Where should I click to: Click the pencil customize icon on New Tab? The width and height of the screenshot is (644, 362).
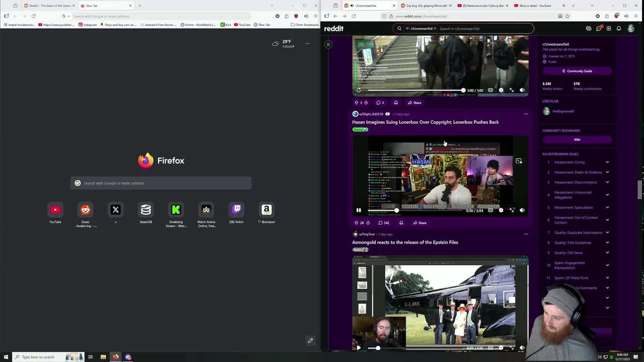point(310,340)
